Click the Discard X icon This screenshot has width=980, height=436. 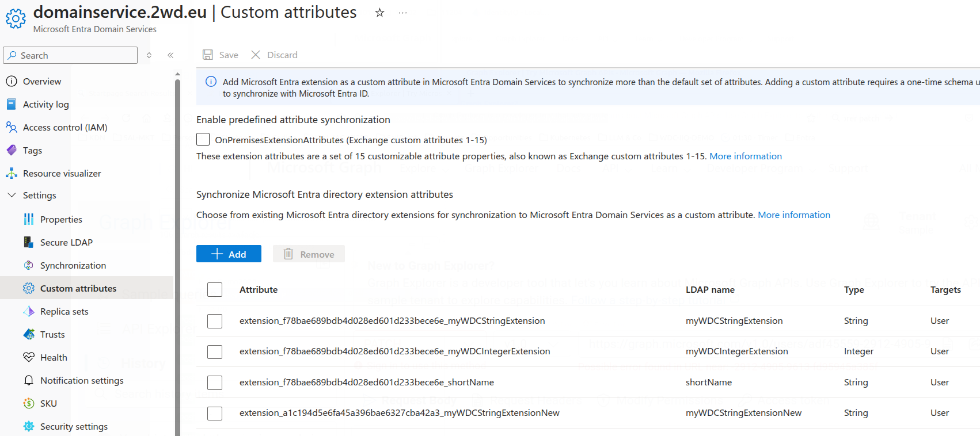[256, 55]
